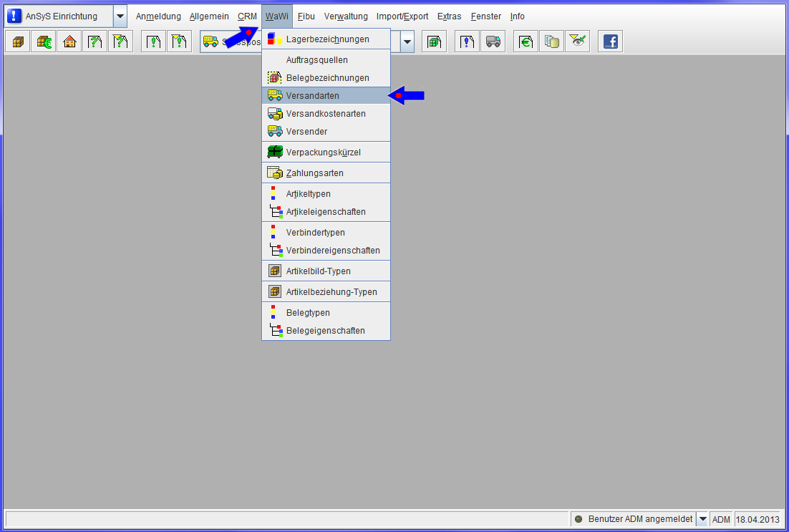Click the first brown box toolbar icon
This screenshot has width=789, height=532.
click(x=18, y=42)
